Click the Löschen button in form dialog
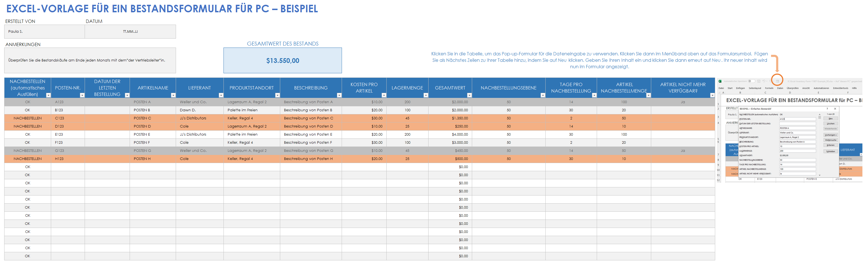The width and height of the screenshot is (868, 264). click(x=831, y=124)
